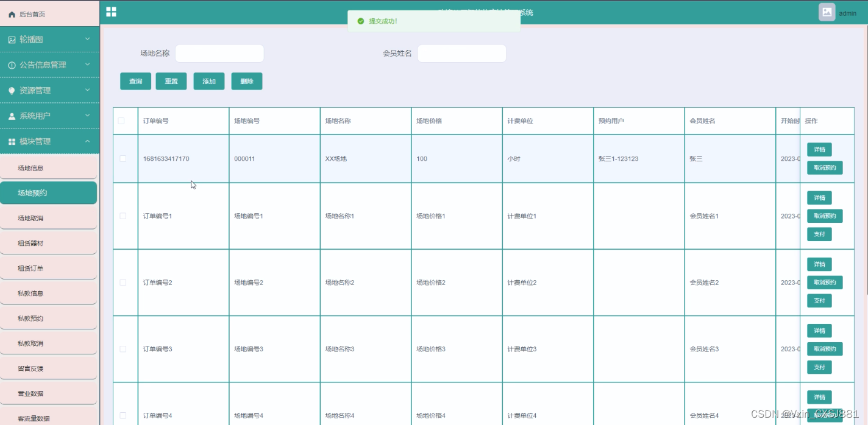Open the 营业数据 menu item
This screenshot has height=425, width=868.
tap(49, 393)
